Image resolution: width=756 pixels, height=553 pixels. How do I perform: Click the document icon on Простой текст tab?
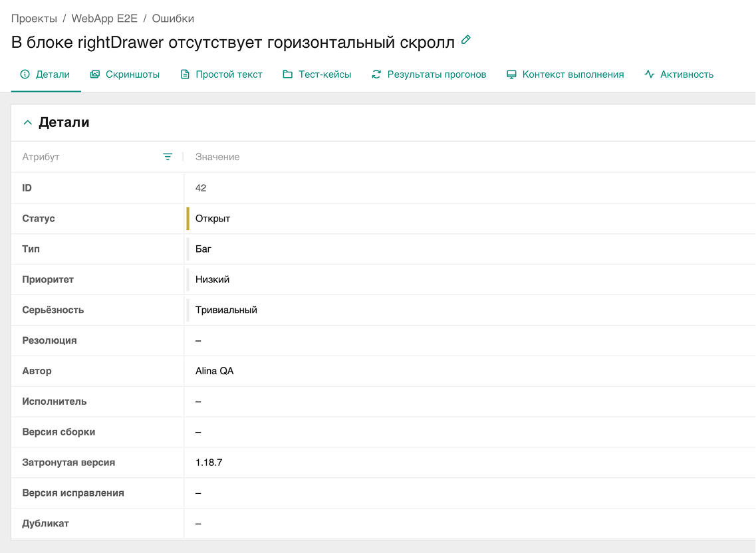pos(185,74)
